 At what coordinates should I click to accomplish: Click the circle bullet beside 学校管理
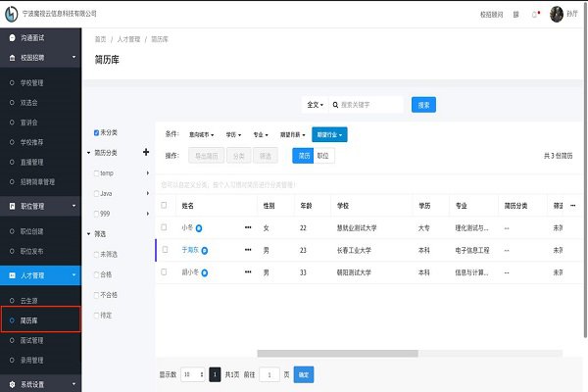(12, 82)
